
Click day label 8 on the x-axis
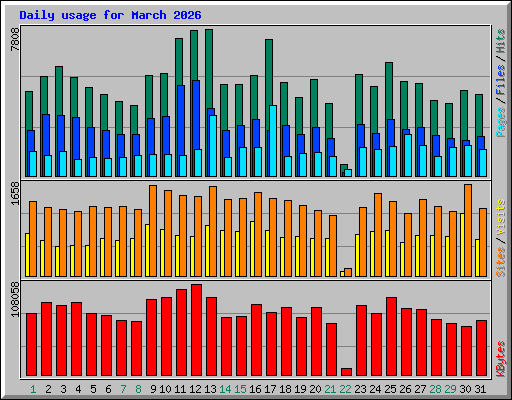coord(138,389)
